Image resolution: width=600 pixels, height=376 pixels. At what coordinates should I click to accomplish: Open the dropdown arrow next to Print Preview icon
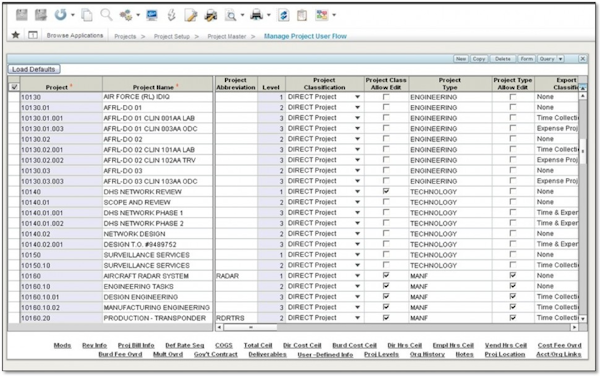(243, 15)
